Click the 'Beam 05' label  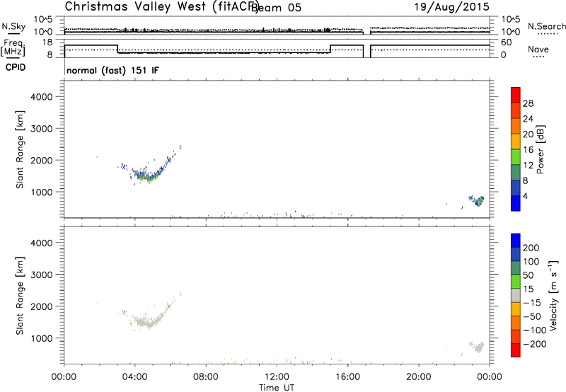point(277,7)
